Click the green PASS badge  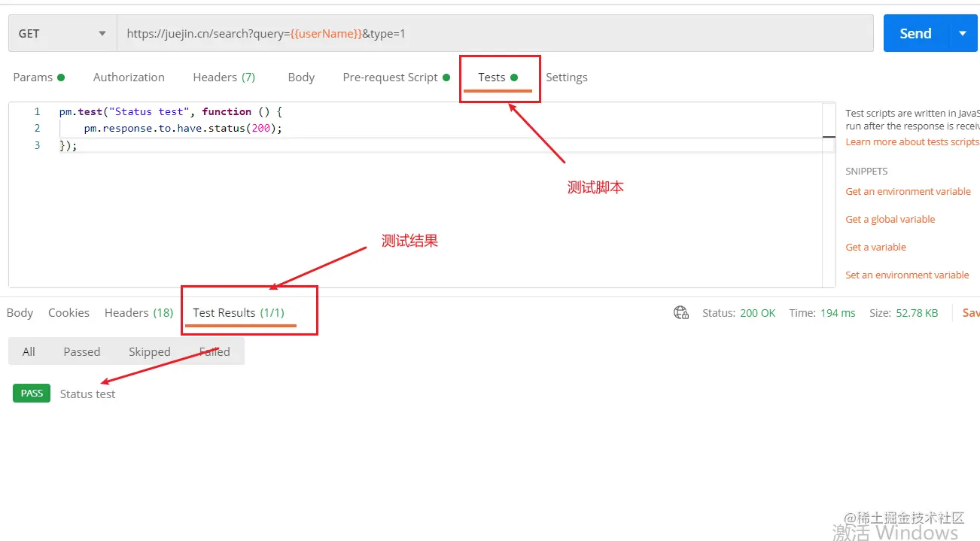(32, 394)
